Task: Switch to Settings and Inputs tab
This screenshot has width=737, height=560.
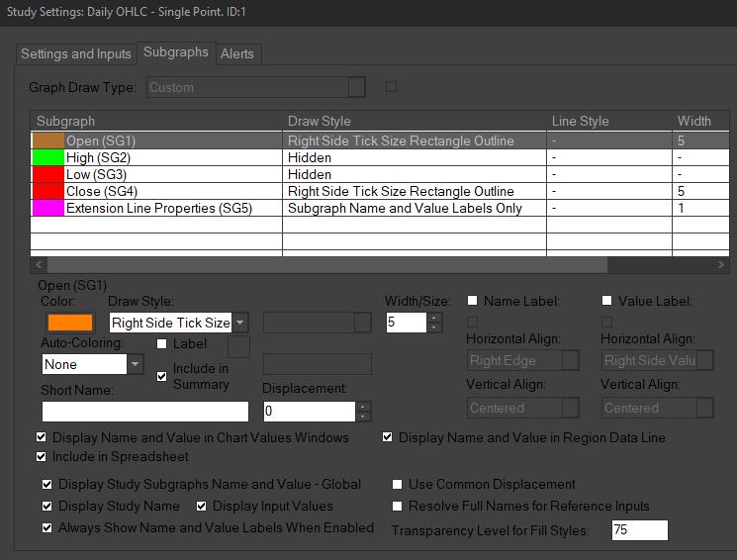Action: pyautogui.click(x=76, y=53)
